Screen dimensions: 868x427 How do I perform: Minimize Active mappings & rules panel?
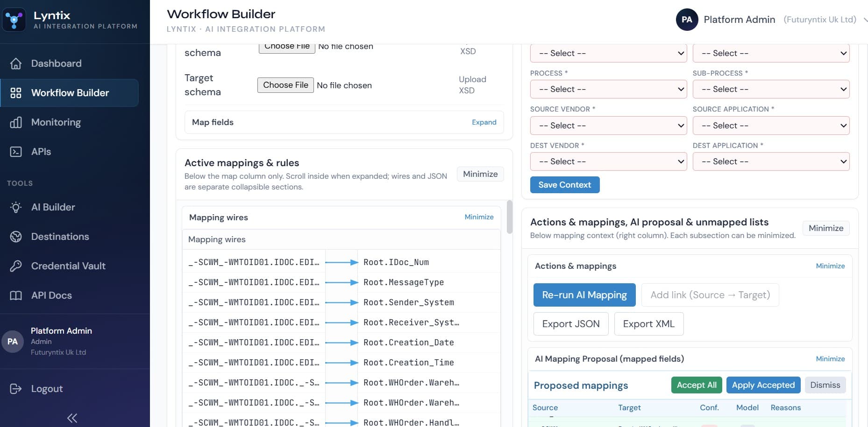click(x=480, y=174)
